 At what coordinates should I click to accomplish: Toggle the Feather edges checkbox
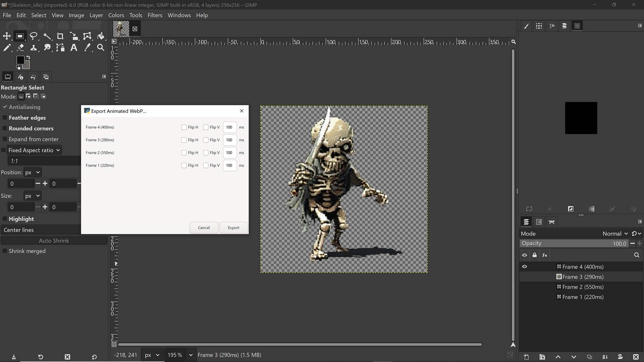pos(5,118)
